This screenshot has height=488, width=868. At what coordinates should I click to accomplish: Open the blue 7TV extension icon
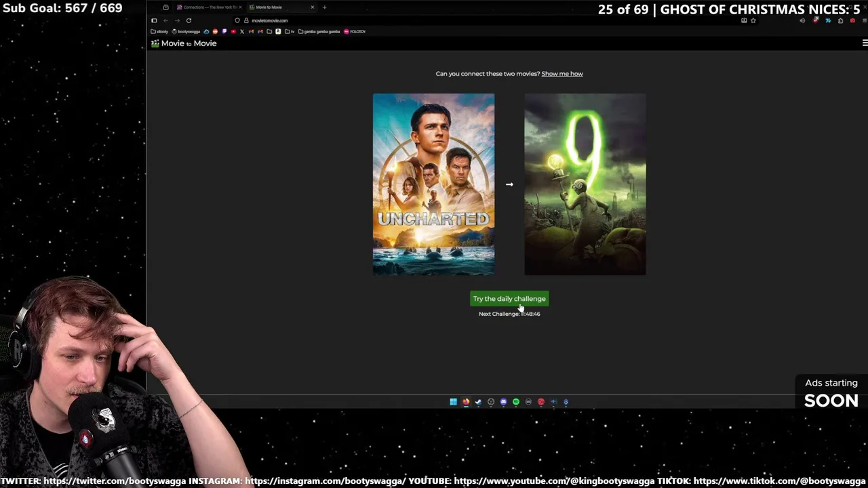(x=828, y=20)
